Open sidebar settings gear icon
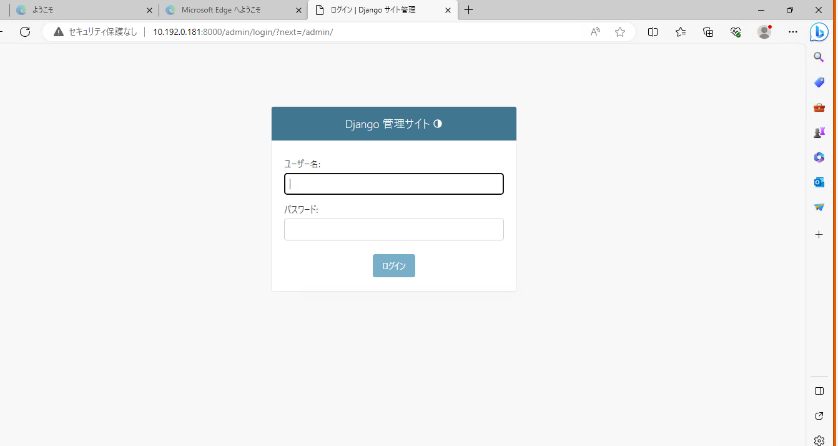Image resolution: width=838 pixels, height=446 pixels. pyautogui.click(x=819, y=440)
